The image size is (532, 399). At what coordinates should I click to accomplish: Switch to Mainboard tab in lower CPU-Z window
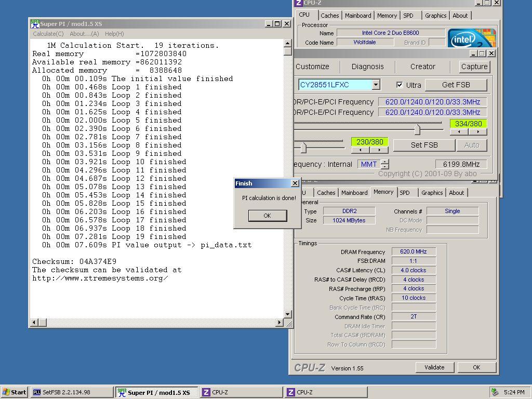pyautogui.click(x=354, y=193)
